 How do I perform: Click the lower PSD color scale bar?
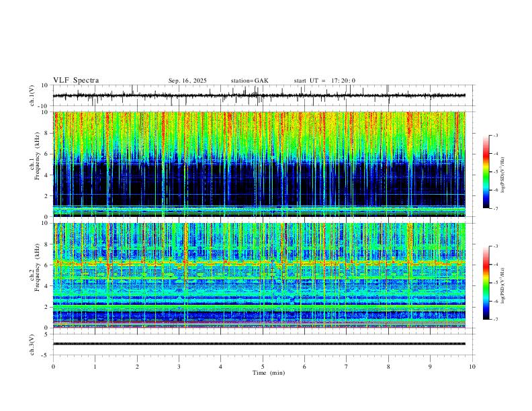pos(486,283)
